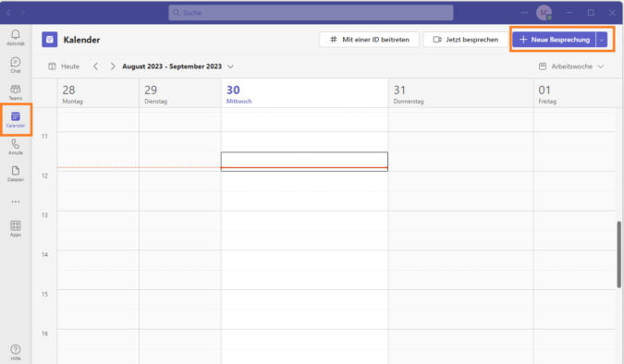Screen dimensions: 624x364
Task: Jump to Heute in calendar
Action: click(x=64, y=67)
